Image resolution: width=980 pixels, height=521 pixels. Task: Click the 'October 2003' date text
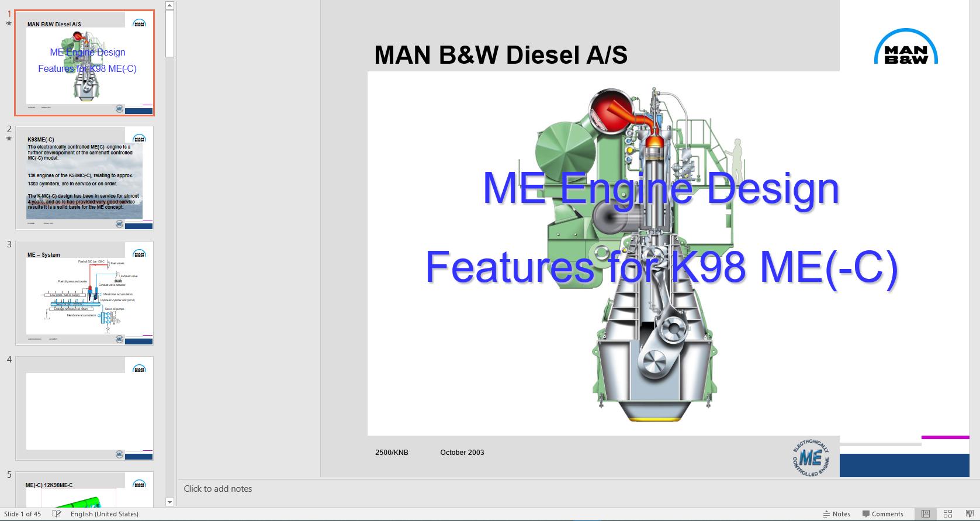coord(462,452)
